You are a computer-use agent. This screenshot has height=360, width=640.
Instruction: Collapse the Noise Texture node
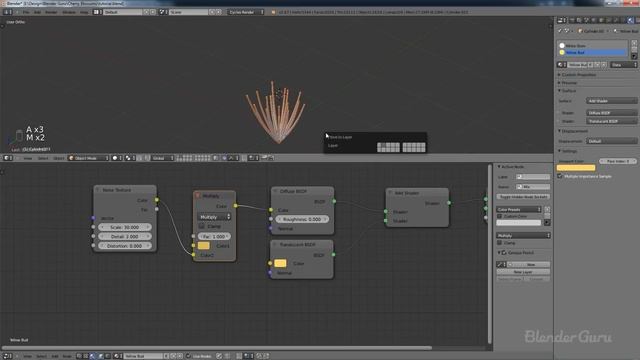(98, 190)
